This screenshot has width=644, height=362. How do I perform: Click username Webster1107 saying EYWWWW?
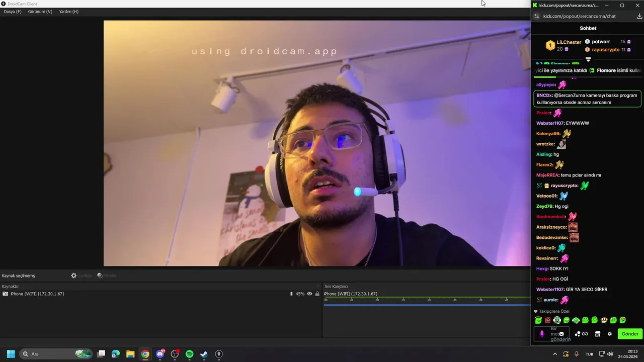tap(550, 123)
